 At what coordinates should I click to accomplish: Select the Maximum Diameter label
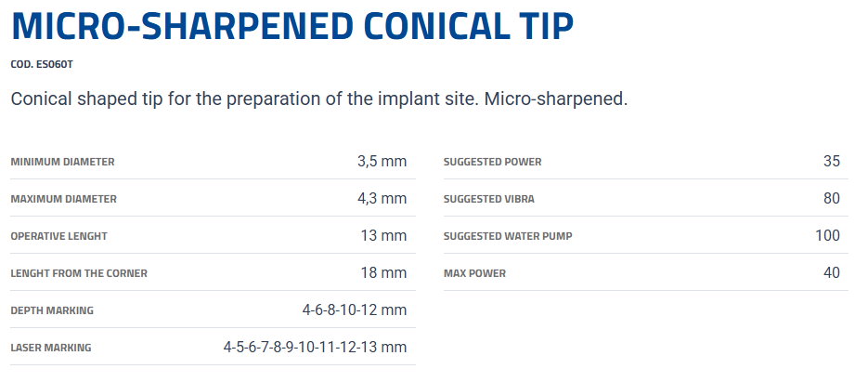pos(63,199)
